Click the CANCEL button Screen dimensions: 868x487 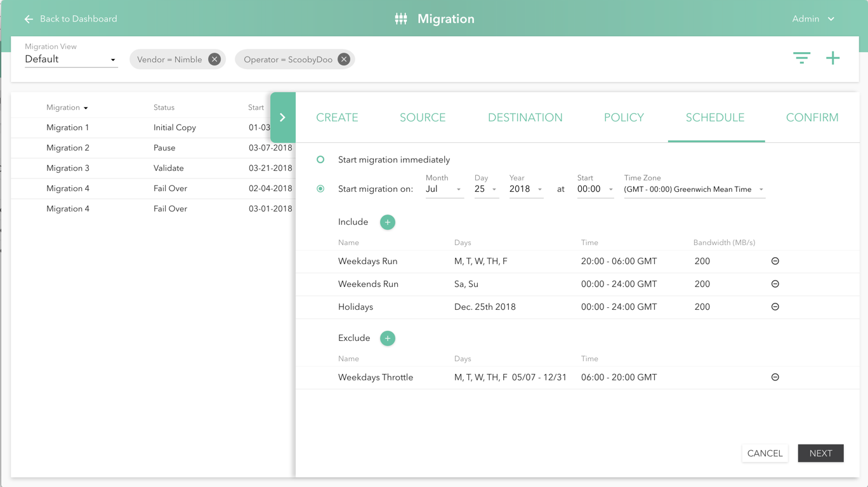[765, 453]
